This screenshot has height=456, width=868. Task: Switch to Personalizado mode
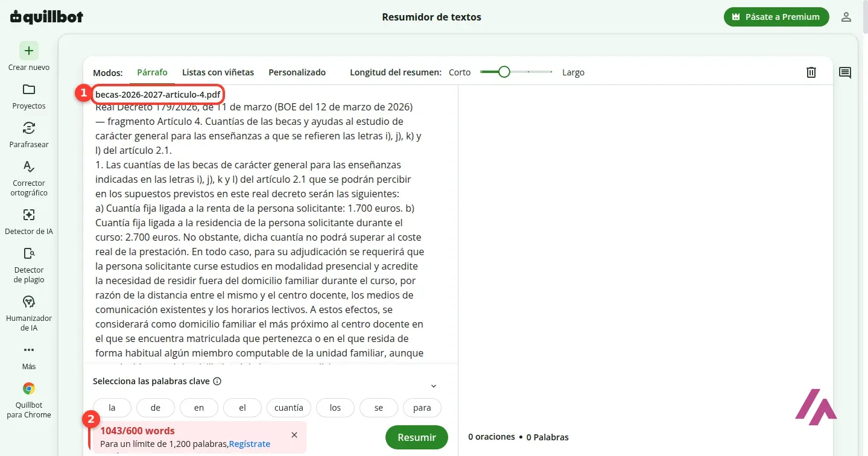(x=297, y=72)
